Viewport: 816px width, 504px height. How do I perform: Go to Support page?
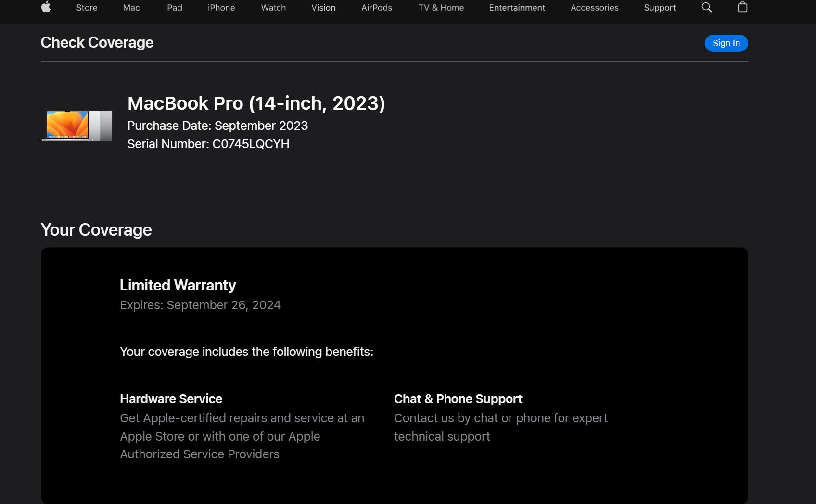point(660,8)
